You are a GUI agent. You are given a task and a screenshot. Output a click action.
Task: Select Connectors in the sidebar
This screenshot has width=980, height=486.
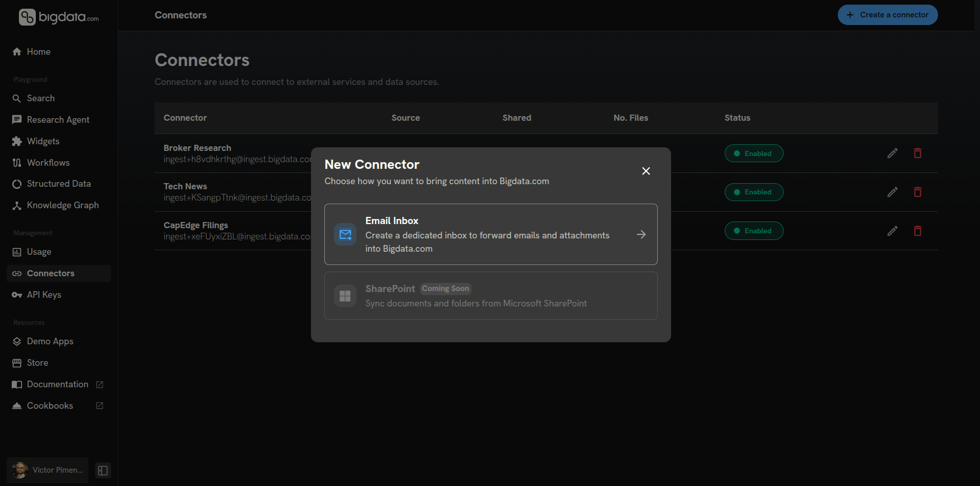click(59, 273)
